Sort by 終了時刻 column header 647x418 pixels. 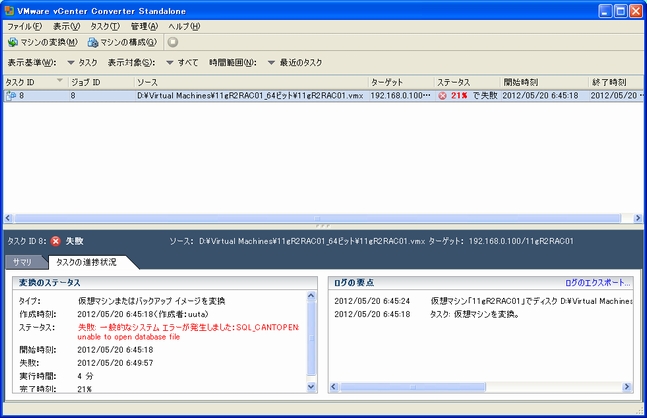click(616, 82)
